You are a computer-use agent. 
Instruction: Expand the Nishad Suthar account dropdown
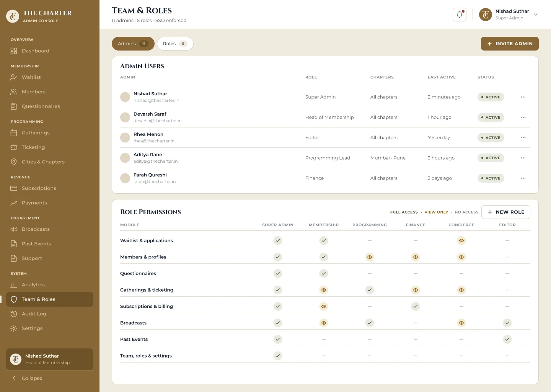536,15
